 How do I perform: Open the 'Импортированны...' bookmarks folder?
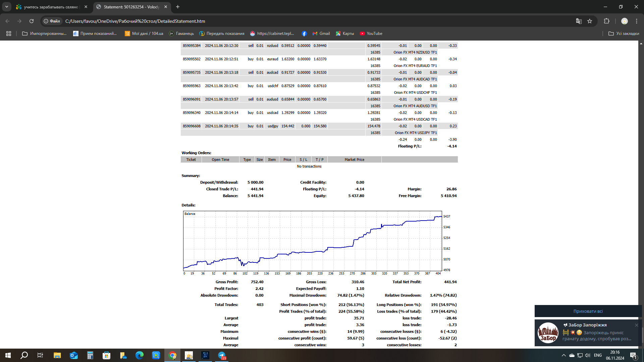[44, 34]
